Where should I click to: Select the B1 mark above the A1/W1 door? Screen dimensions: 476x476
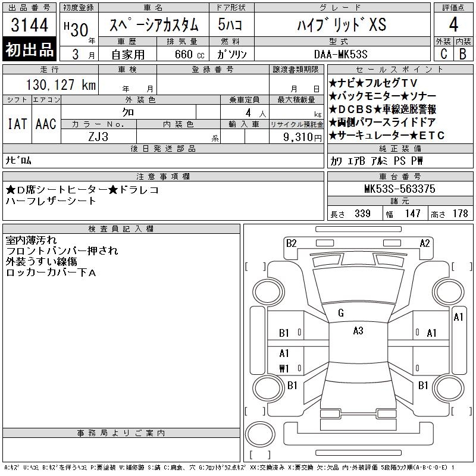pos(284,333)
